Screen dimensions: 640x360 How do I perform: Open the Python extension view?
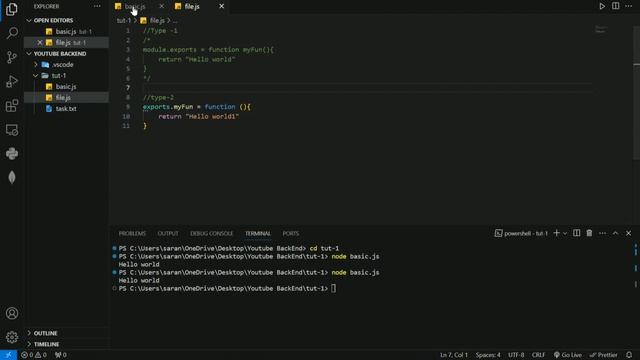12,154
